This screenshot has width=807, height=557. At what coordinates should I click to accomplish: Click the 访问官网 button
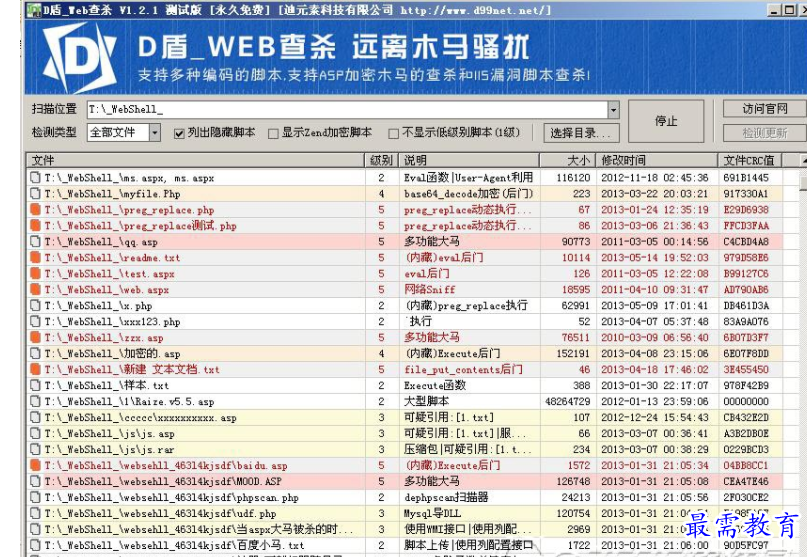click(x=764, y=109)
